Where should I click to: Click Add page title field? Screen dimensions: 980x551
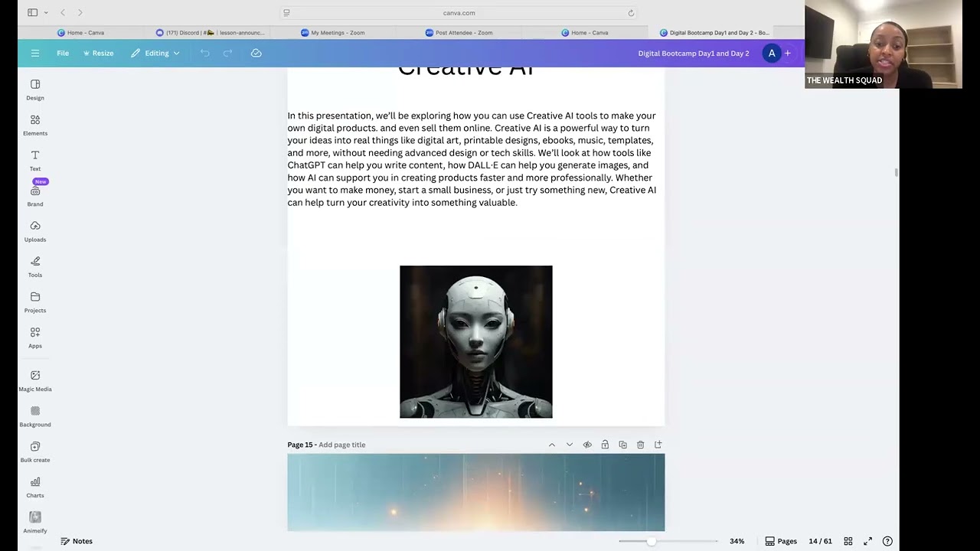pos(341,445)
